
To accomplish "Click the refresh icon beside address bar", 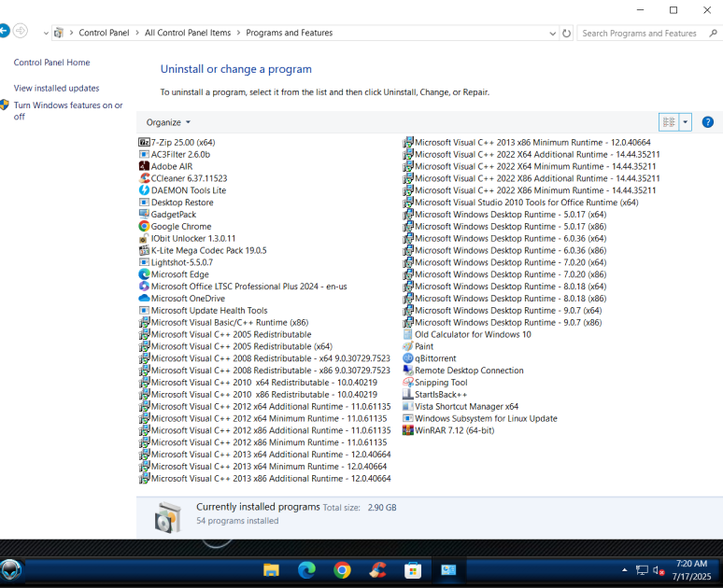I will point(567,34).
